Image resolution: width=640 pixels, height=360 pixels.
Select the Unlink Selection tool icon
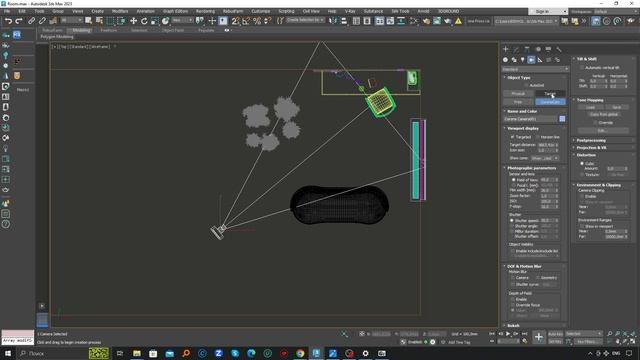(42, 21)
